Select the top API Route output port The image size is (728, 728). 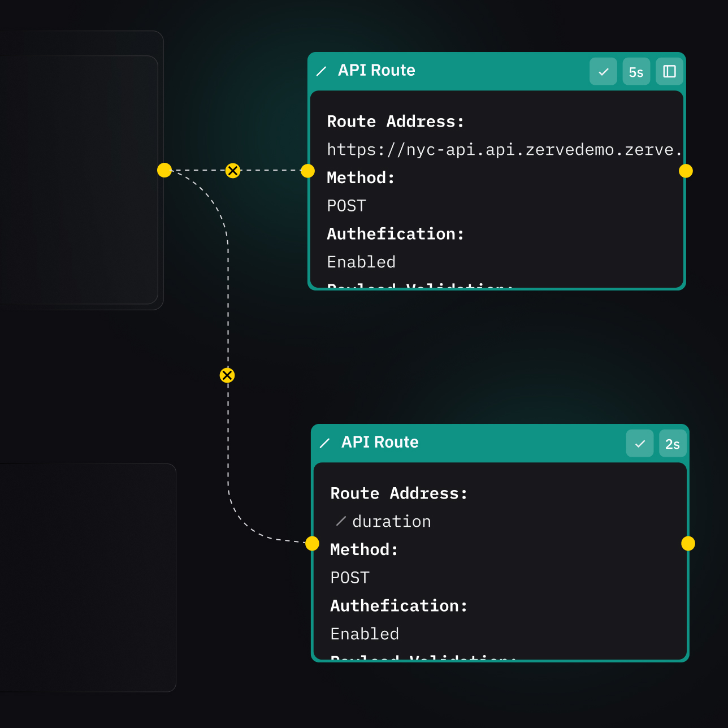(686, 171)
